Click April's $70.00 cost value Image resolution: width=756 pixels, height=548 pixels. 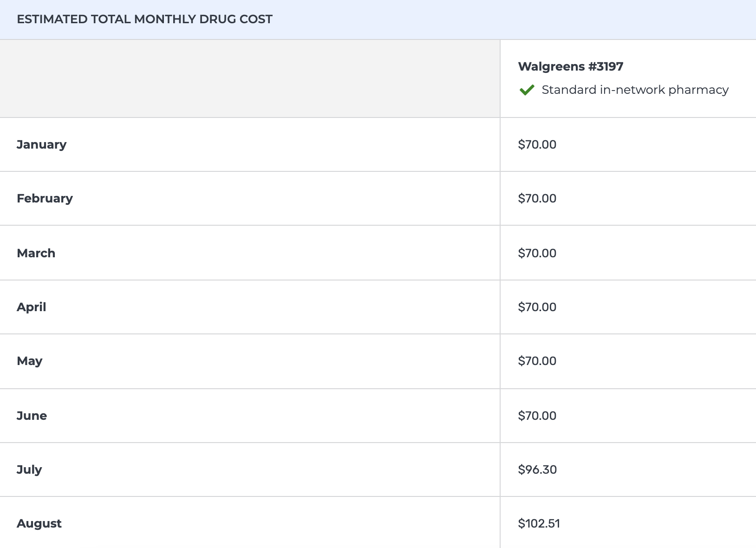pyautogui.click(x=537, y=307)
